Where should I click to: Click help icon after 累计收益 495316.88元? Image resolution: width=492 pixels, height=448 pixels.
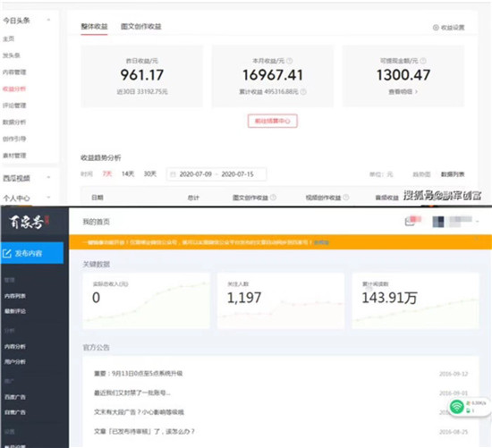tap(303, 91)
